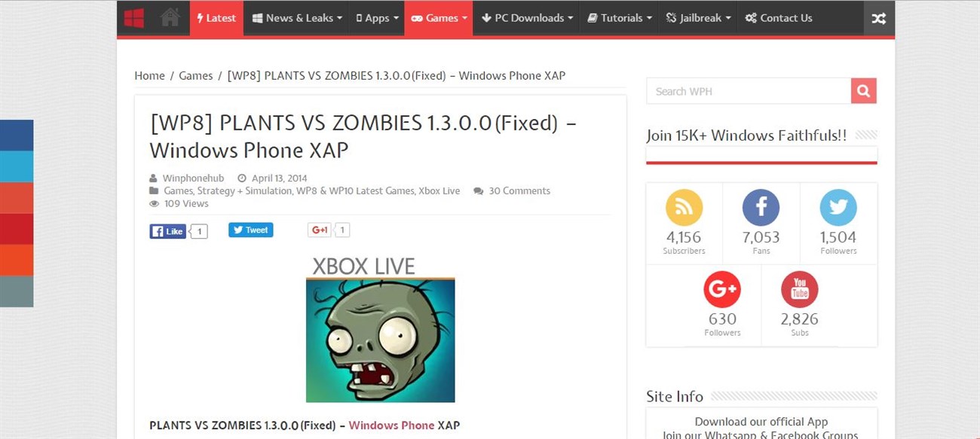Image resolution: width=980 pixels, height=439 pixels.
Task: Click the Twitter followers circle icon
Action: [x=838, y=208]
